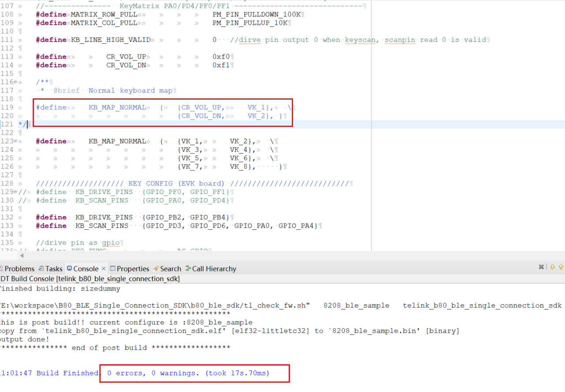The image size is (565, 392).
Task: Click VK_7 in the keyboard map
Action: 190,166
